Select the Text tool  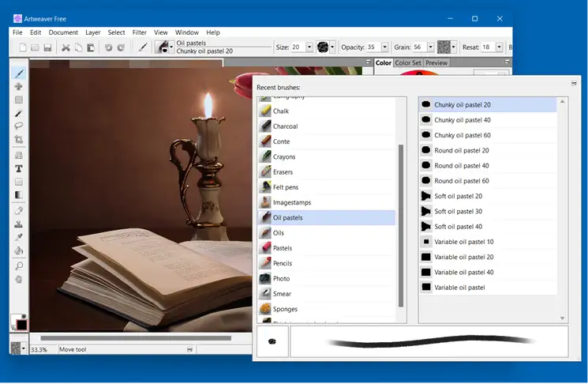coord(18,168)
